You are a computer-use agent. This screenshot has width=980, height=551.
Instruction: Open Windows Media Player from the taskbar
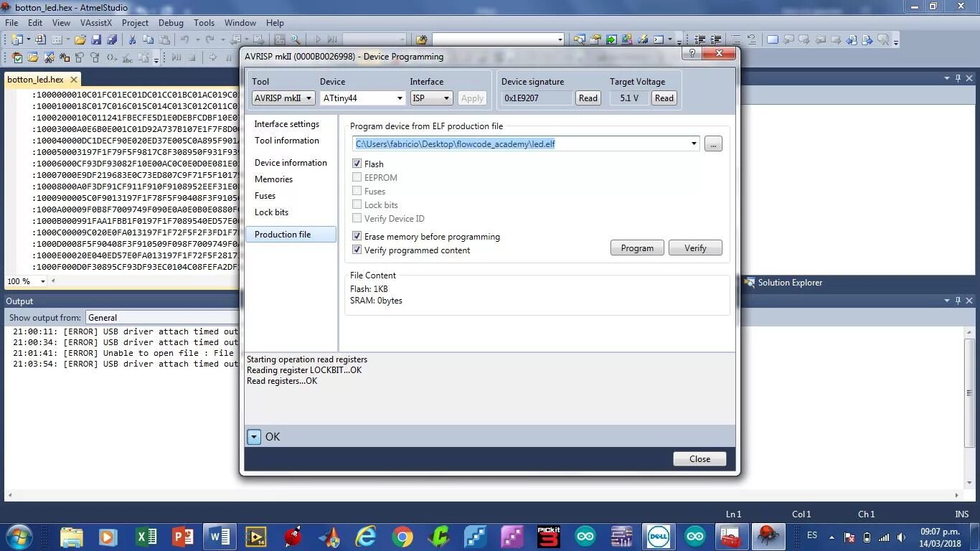pos(108,537)
